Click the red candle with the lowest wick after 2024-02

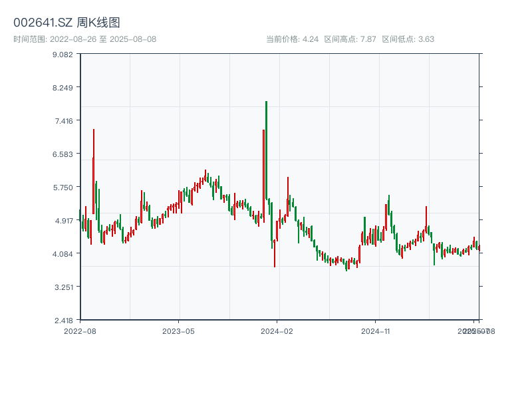(275, 253)
